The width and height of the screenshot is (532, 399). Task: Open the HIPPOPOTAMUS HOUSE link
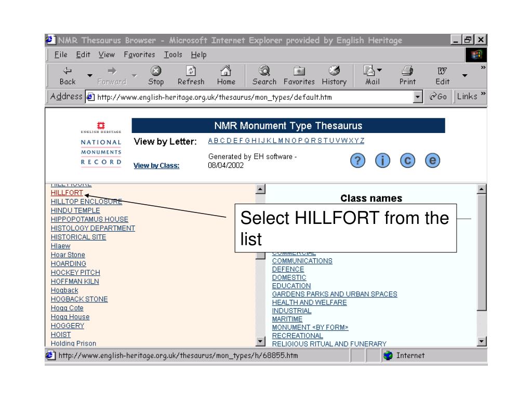coord(89,219)
